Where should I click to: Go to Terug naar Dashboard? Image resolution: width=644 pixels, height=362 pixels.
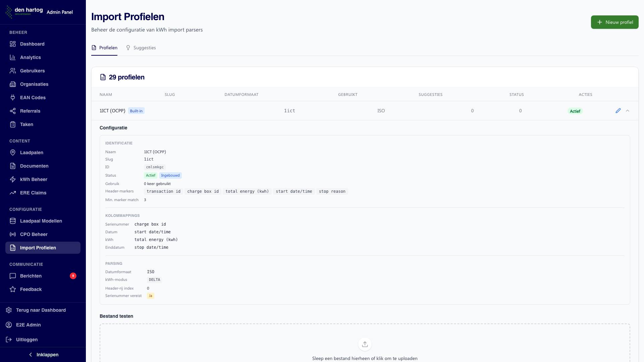(x=41, y=310)
